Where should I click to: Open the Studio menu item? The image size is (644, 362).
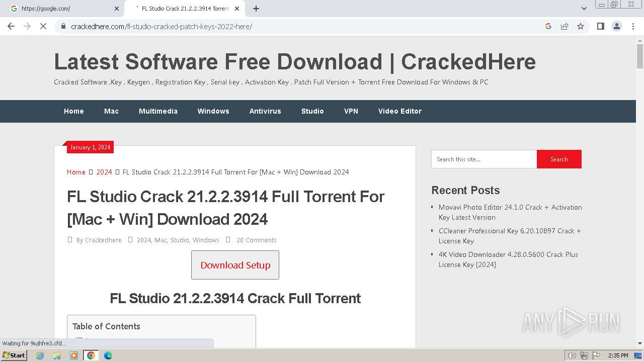click(x=312, y=111)
